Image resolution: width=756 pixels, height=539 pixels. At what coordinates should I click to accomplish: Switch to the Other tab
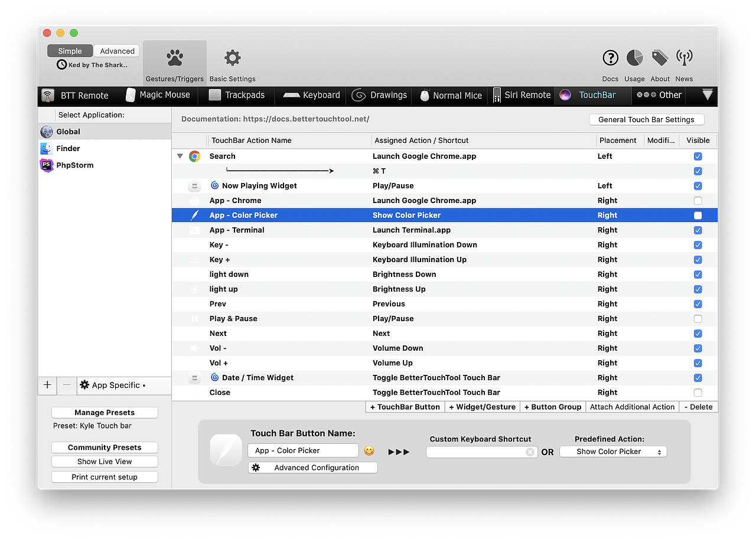(659, 95)
